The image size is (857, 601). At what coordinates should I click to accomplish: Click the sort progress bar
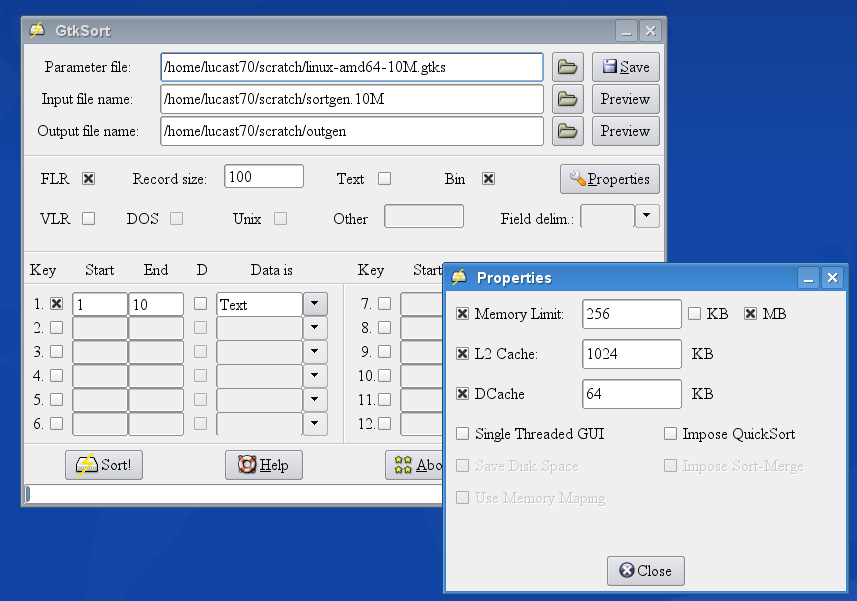[230, 493]
